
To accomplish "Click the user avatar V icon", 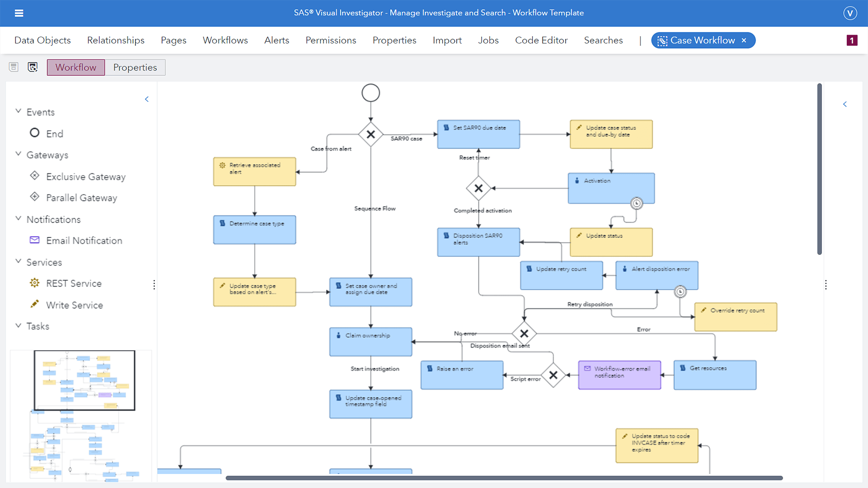I will [x=850, y=13].
